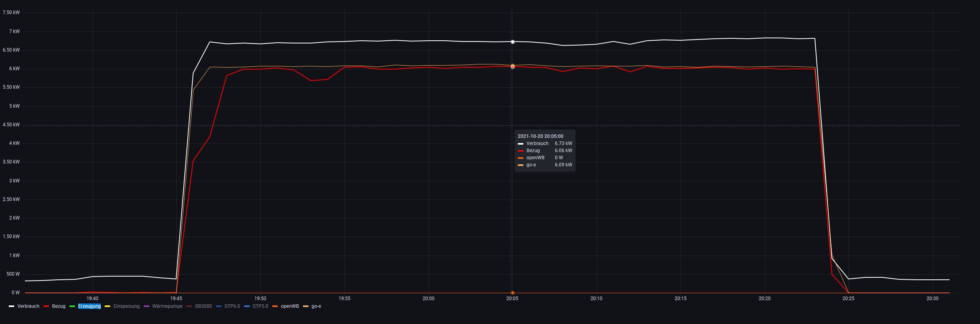The width and height of the screenshot is (980, 324).
Task: Open purple color swatch for Wärmepumpe
Action: click(x=147, y=306)
